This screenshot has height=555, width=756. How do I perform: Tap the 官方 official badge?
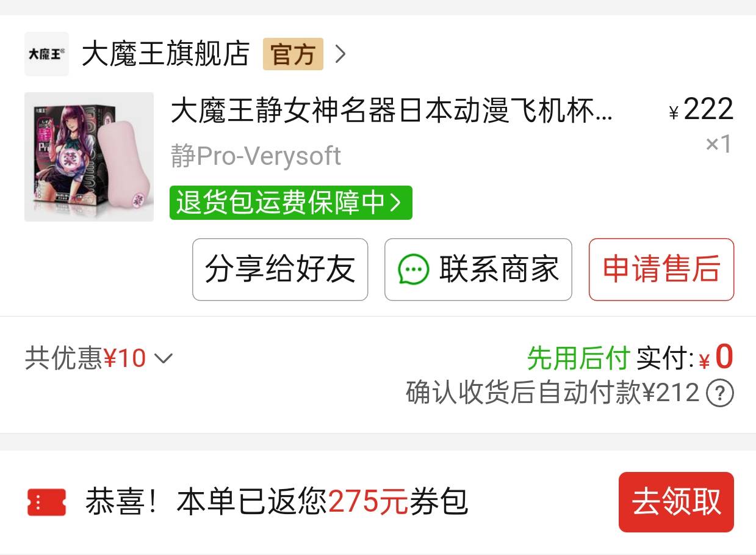click(x=293, y=54)
